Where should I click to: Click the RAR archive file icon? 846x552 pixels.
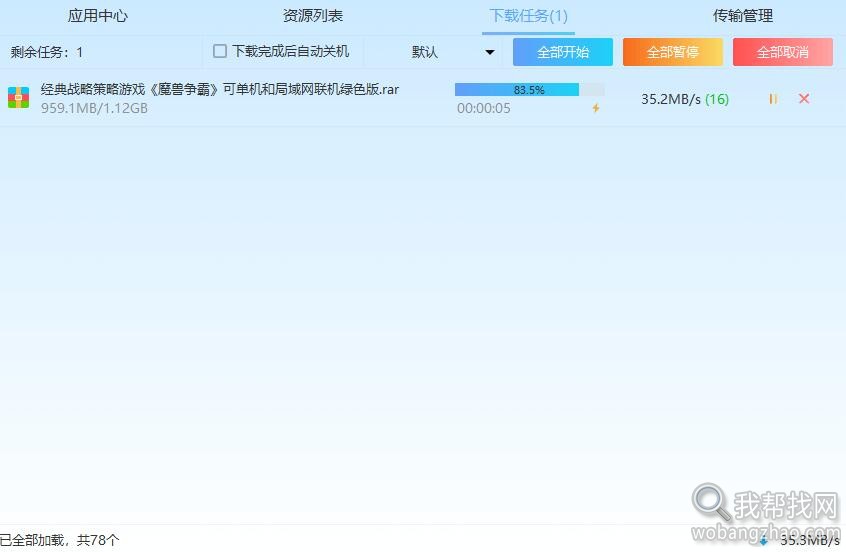[18, 98]
